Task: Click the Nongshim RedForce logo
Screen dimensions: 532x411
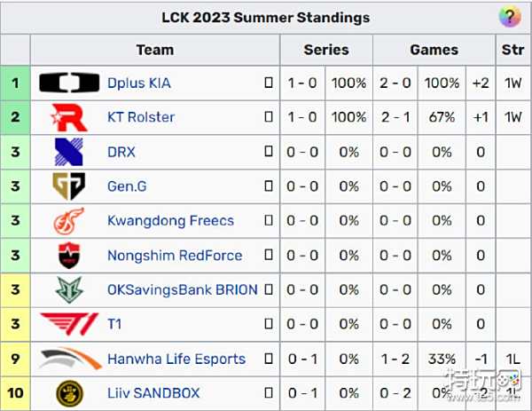Action: click(69, 256)
